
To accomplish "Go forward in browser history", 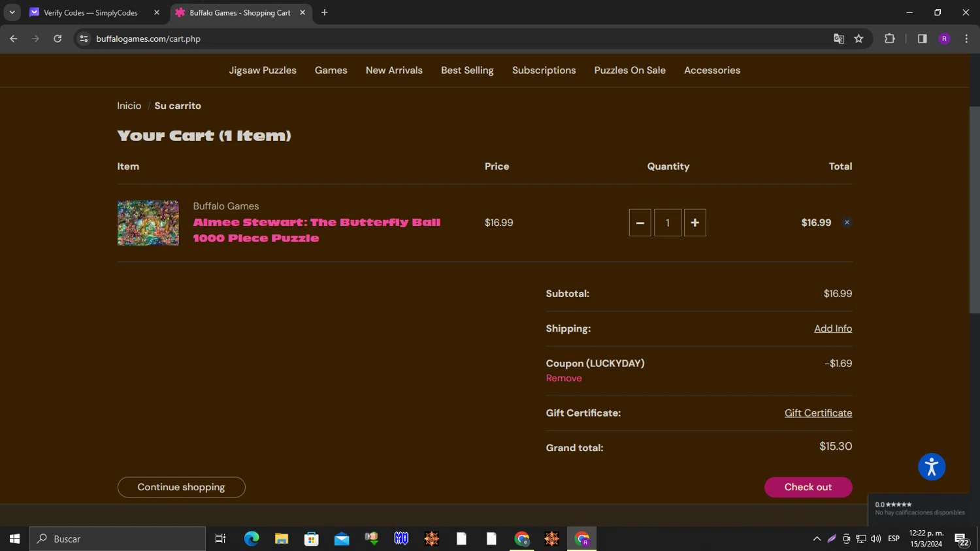I will 35,39.
